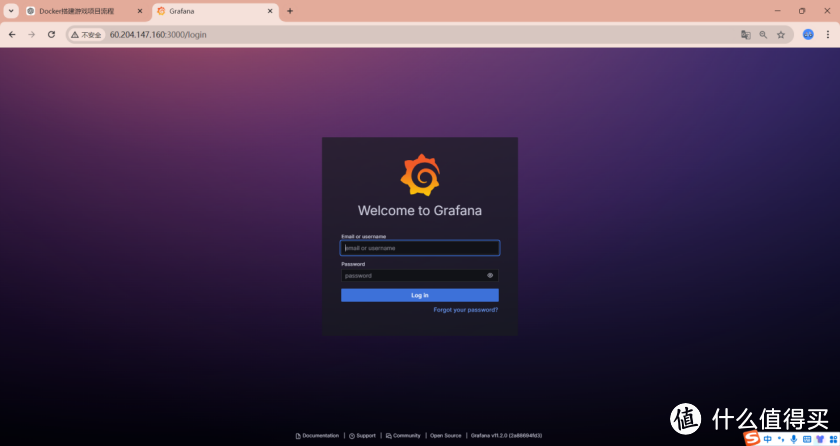The height and width of the screenshot is (446, 840).
Task: Click the input method microphone icon
Action: point(794,439)
